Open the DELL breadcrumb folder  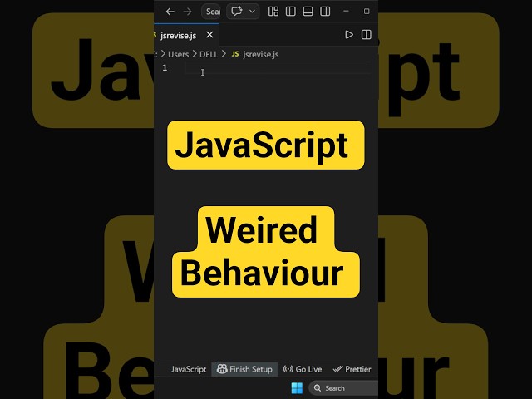[x=209, y=54]
